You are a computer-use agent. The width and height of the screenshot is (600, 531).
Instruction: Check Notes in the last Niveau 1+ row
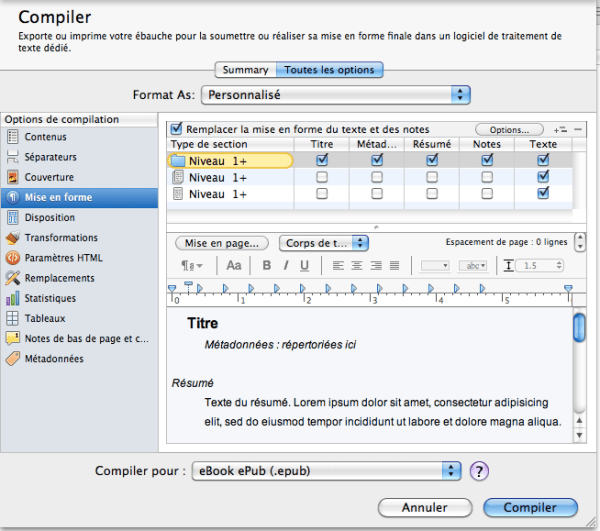click(x=487, y=194)
